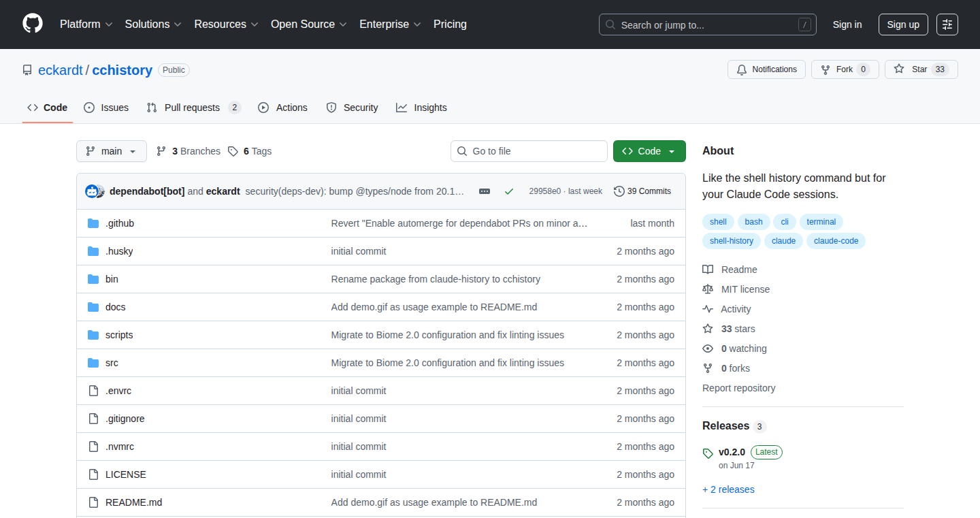Click the shell topic tag

click(x=718, y=222)
